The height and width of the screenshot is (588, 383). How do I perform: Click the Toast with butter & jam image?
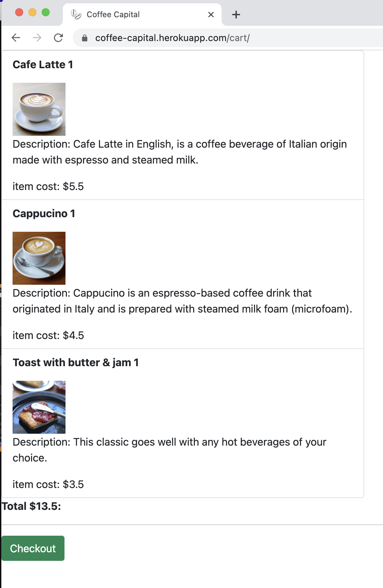39,407
